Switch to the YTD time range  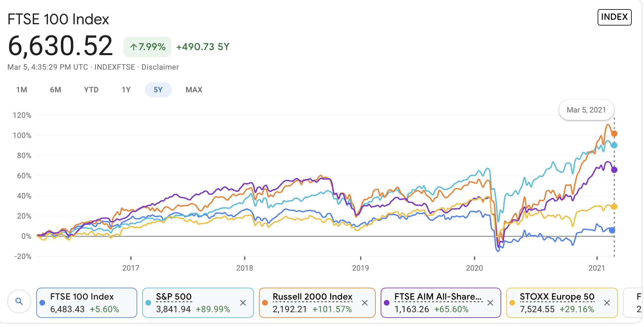[91, 90]
